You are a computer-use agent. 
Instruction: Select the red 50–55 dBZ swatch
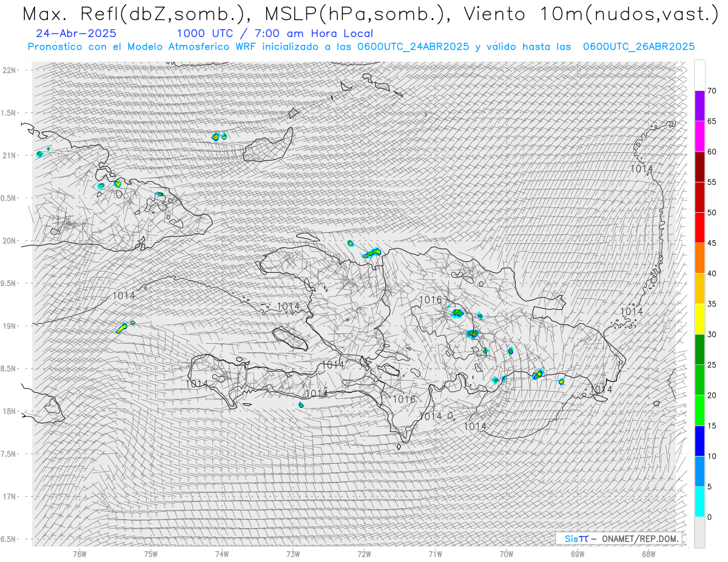click(x=699, y=198)
